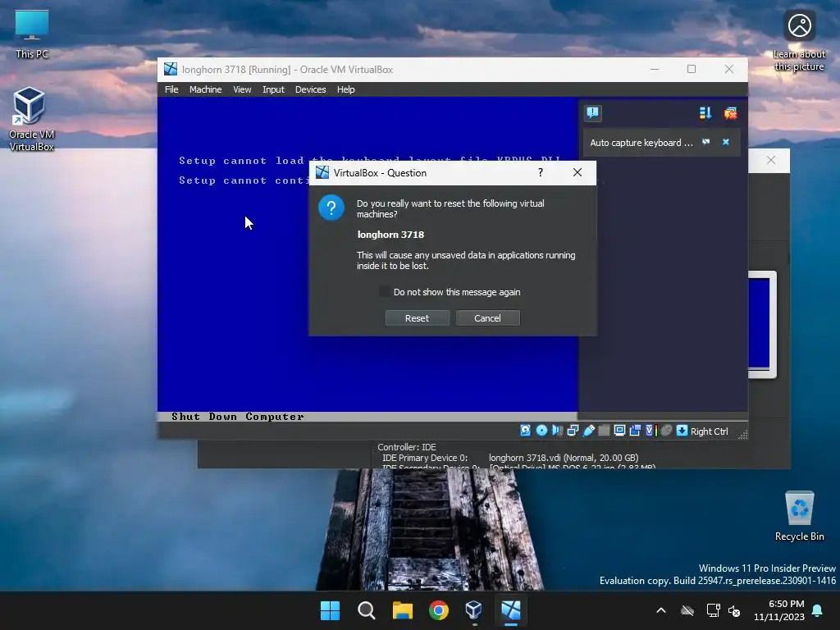Select the Recycle Bin desktop icon

coord(799,516)
